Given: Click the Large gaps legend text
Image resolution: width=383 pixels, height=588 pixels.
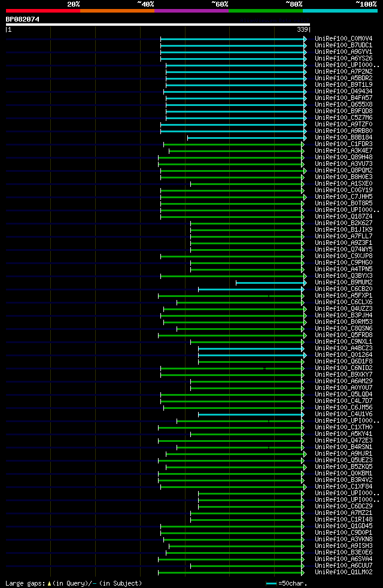Looking at the screenshot, I should pos(74,583).
